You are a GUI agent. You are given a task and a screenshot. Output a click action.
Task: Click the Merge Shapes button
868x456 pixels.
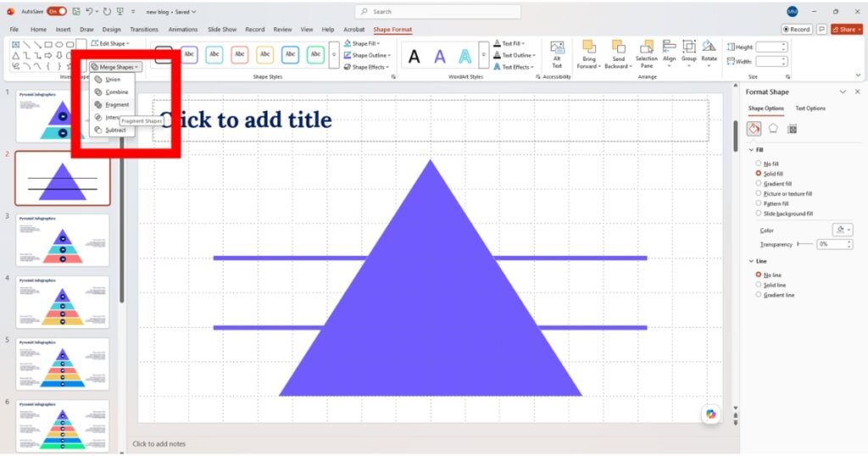pyautogui.click(x=115, y=67)
